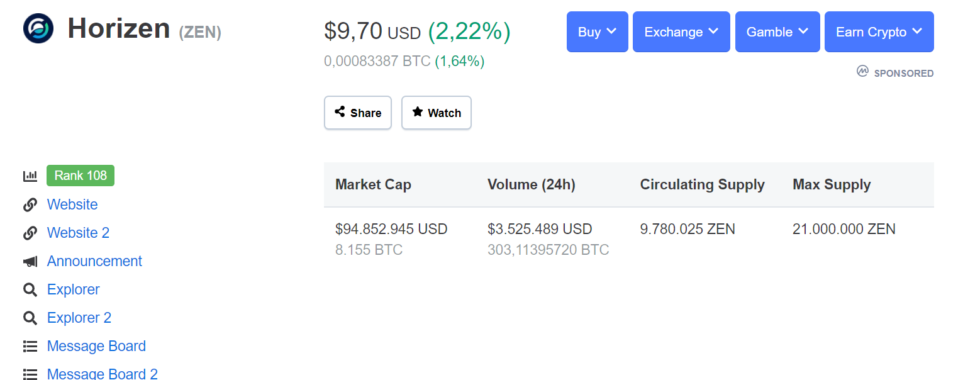Toggle the Watch star button
The width and height of the screenshot is (980, 380).
pos(436,113)
